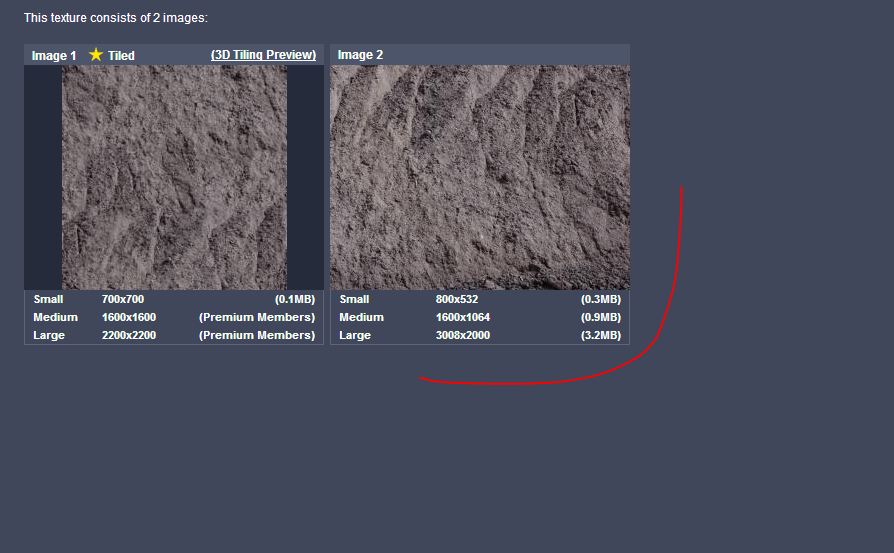Click the 2200x2200 resolution text

tap(129, 335)
